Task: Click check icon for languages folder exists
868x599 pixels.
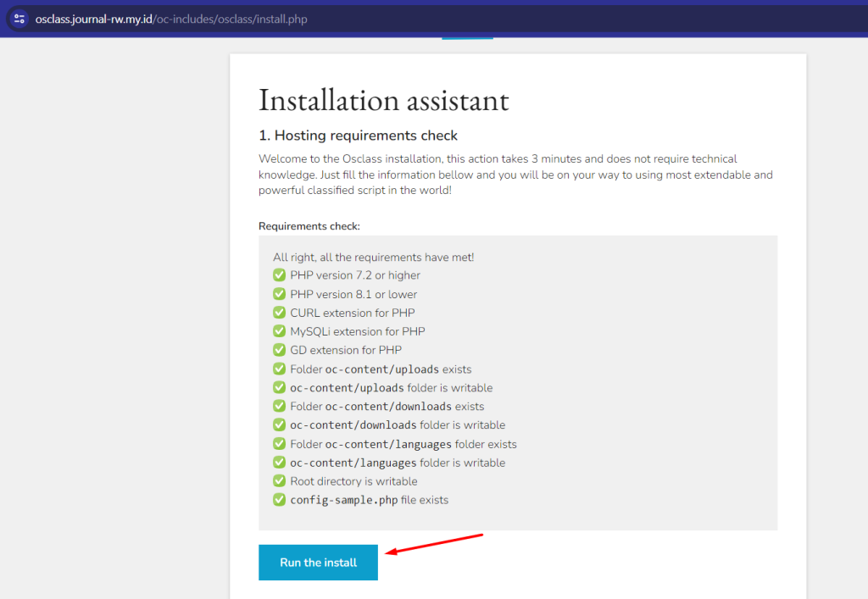Action: (279, 444)
